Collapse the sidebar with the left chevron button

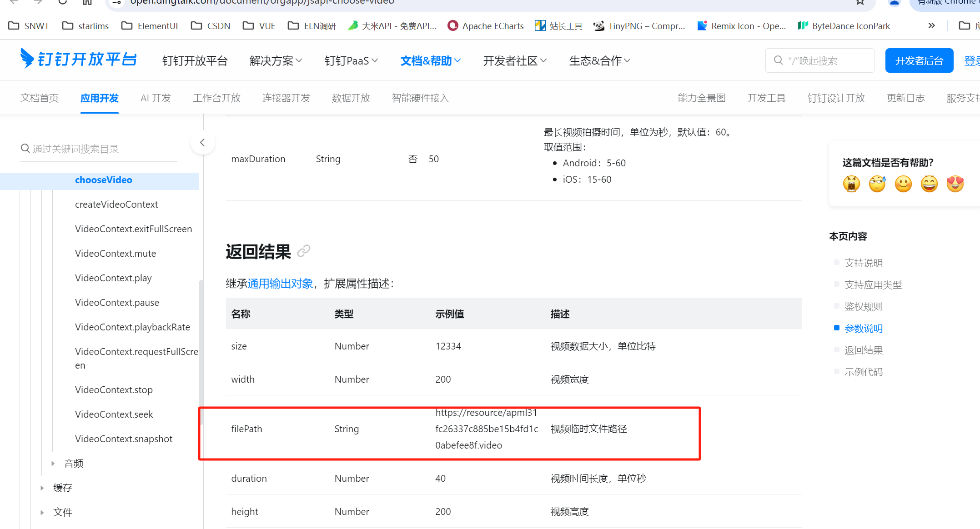pyautogui.click(x=202, y=142)
